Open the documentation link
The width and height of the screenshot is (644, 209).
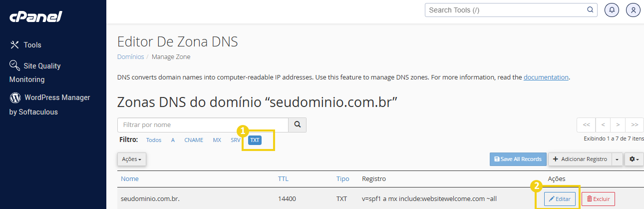pos(546,77)
